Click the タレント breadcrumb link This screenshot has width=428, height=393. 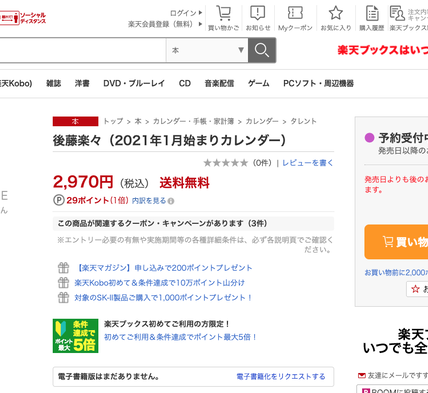[x=303, y=121]
